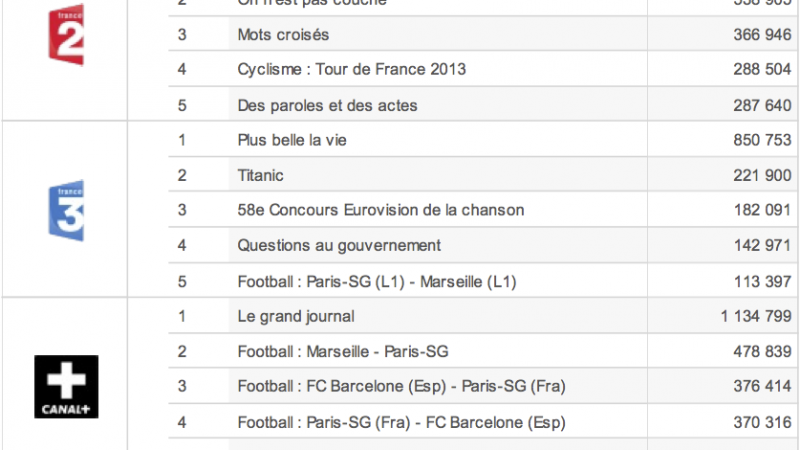Open Football : FC Barcelone (Esp) - Paris-SG (Fra)
The width and height of the screenshot is (800, 450).
pyautogui.click(x=399, y=387)
